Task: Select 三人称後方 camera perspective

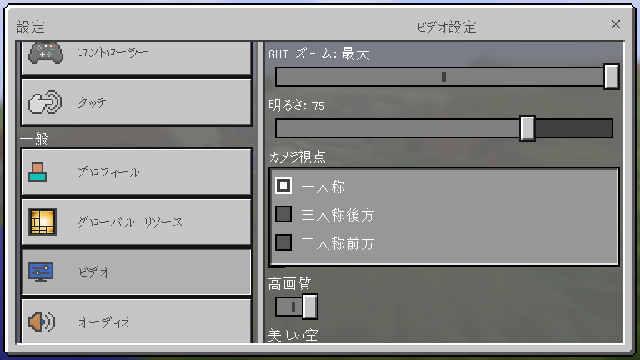Action: (284, 214)
